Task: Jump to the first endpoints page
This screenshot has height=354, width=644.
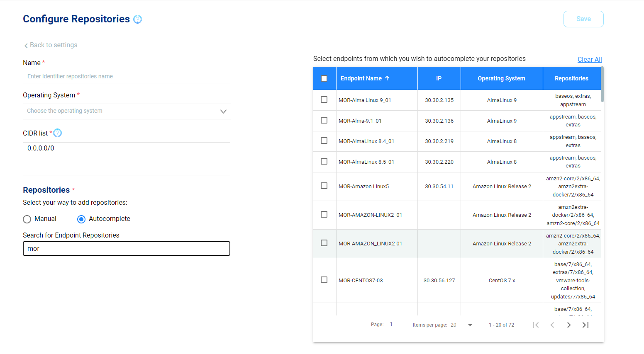Action: (536, 325)
